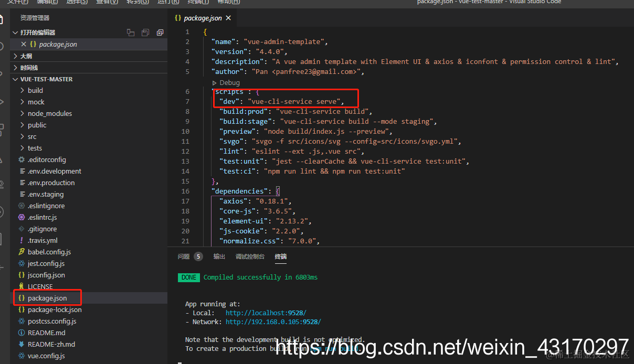This screenshot has height=364, width=634.
Task: Click the purple .eslintrc.js file icon
Action: 22,218
